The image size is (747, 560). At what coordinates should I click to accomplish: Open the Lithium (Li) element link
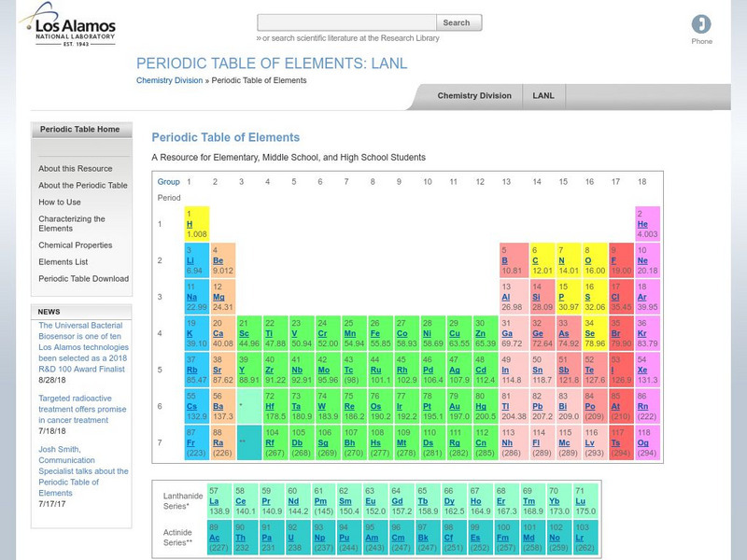[x=190, y=260]
